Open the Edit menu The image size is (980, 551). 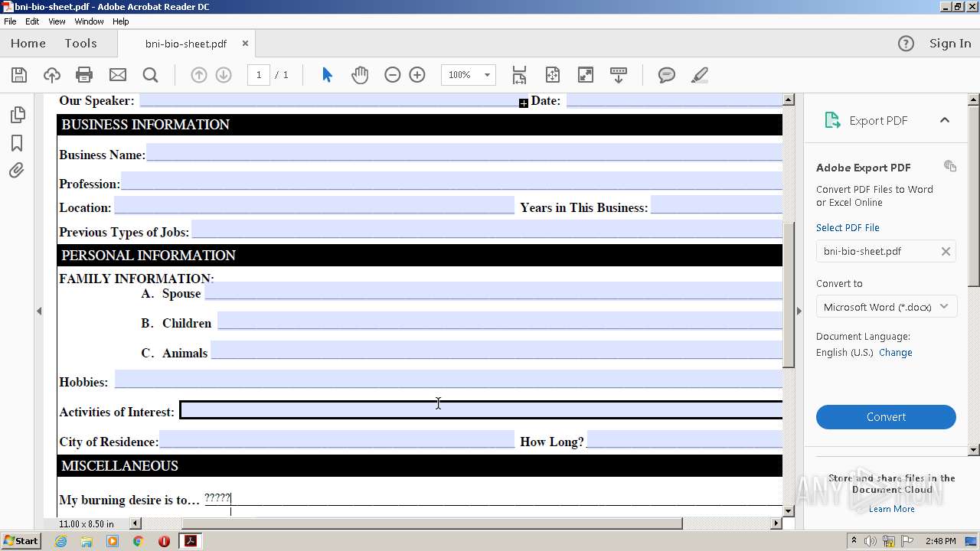32,21
